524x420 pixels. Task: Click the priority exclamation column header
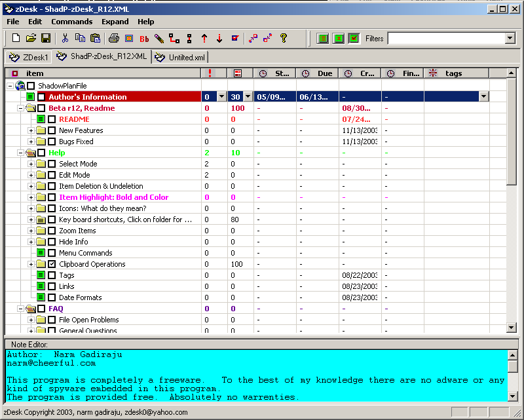point(214,73)
